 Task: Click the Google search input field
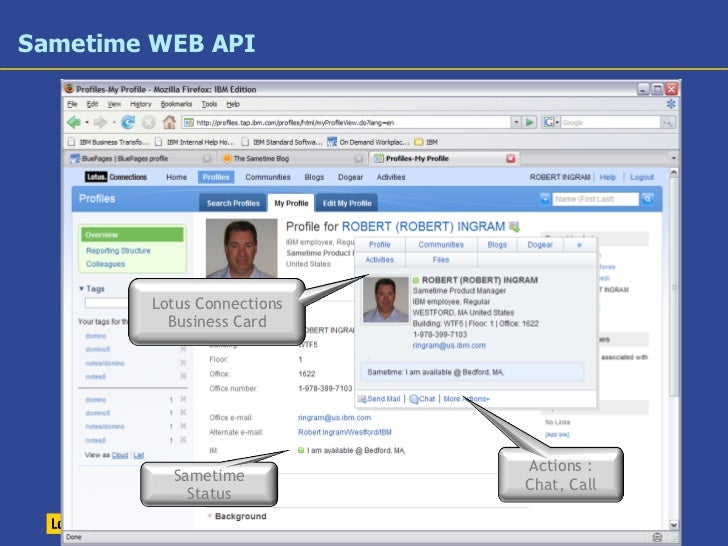(610, 123)
